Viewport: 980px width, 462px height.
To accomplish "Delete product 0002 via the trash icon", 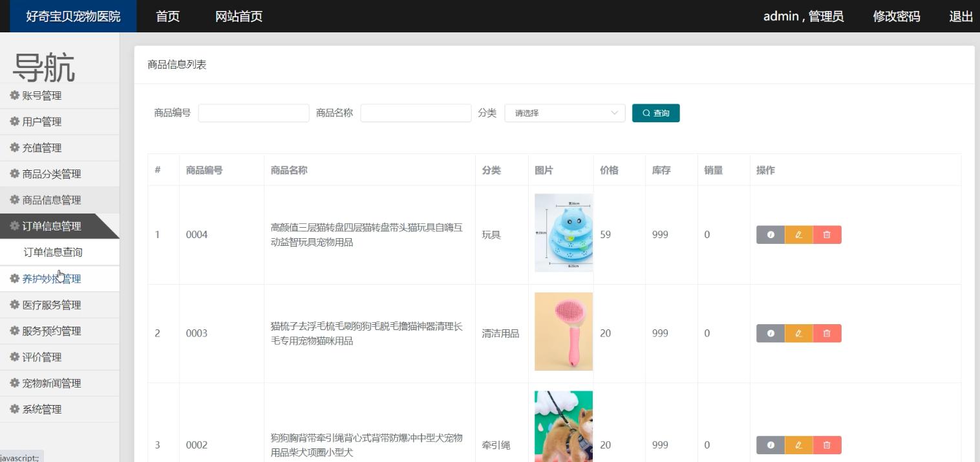I will tap(827, 445).
